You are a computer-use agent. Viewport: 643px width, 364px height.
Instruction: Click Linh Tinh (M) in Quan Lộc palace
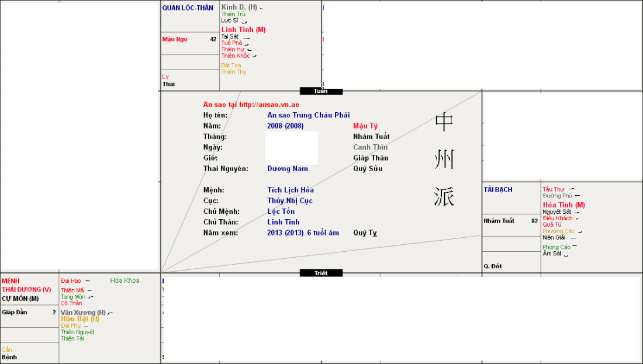pyautogui.click(x=243, y=30)
